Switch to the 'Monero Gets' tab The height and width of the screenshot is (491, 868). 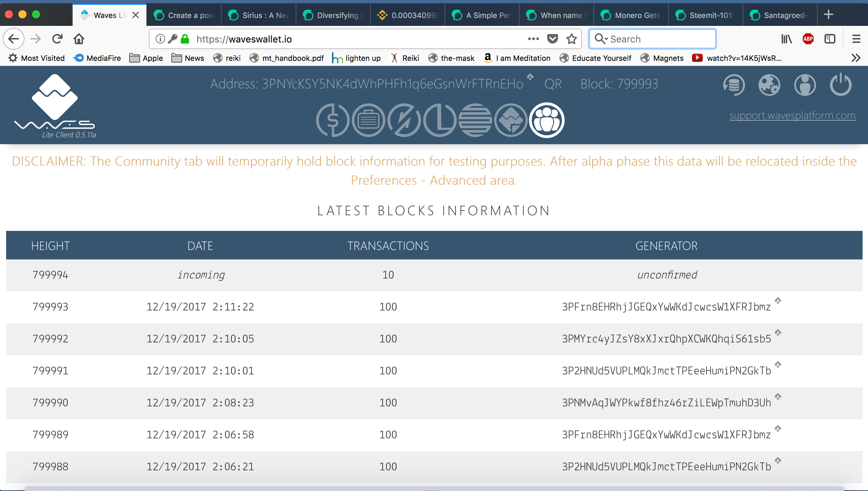point(631,15)
